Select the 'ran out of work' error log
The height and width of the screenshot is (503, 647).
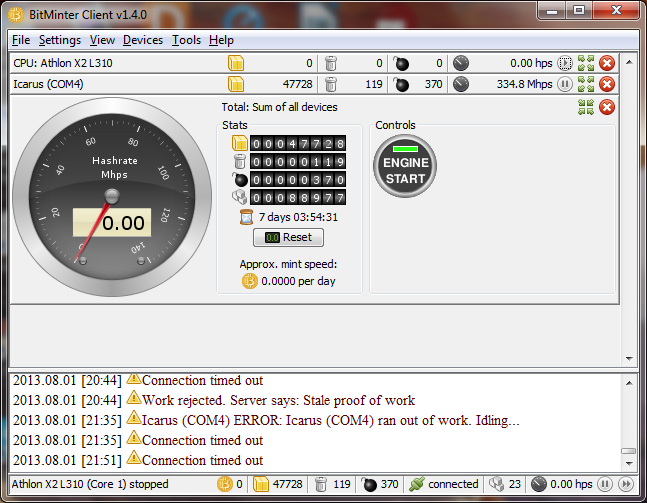click(x=266, y=420)
